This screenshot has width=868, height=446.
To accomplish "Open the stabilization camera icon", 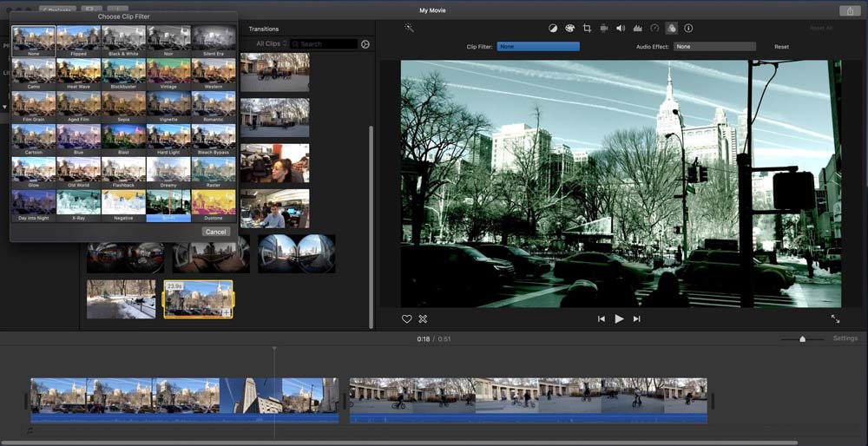I will click(x=604, y=29).
